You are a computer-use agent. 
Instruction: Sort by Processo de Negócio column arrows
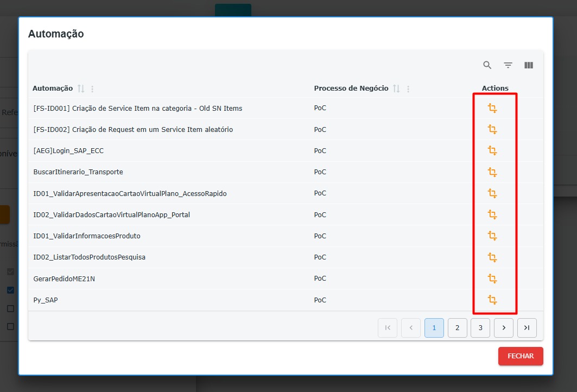click(396, 88)
